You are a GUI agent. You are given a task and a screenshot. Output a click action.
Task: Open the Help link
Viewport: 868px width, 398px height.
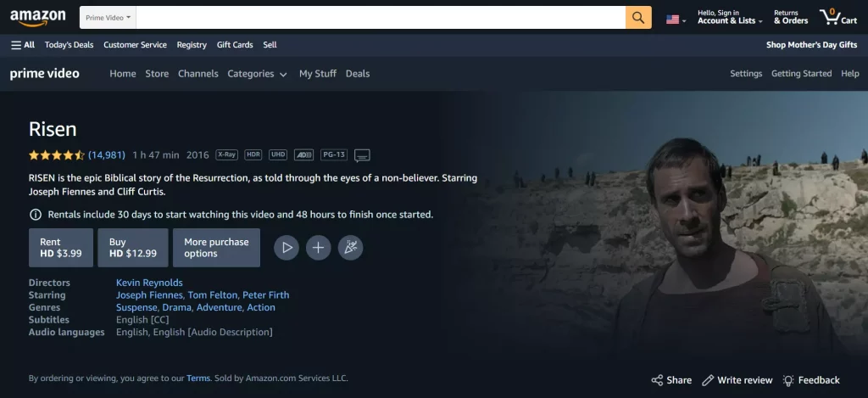pos(850,74)
